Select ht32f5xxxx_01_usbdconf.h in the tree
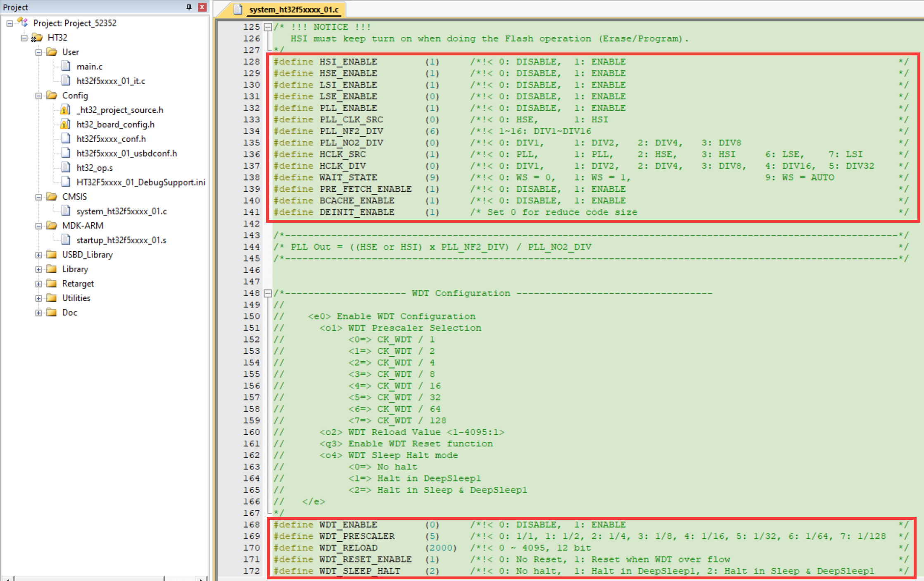This screenshot has width=924, height=581. (126, 153)
